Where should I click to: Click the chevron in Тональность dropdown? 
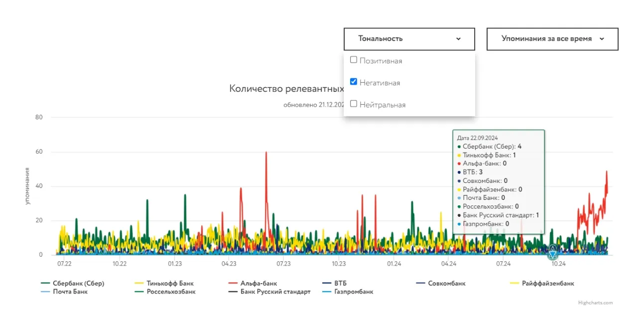pos(458,39)
